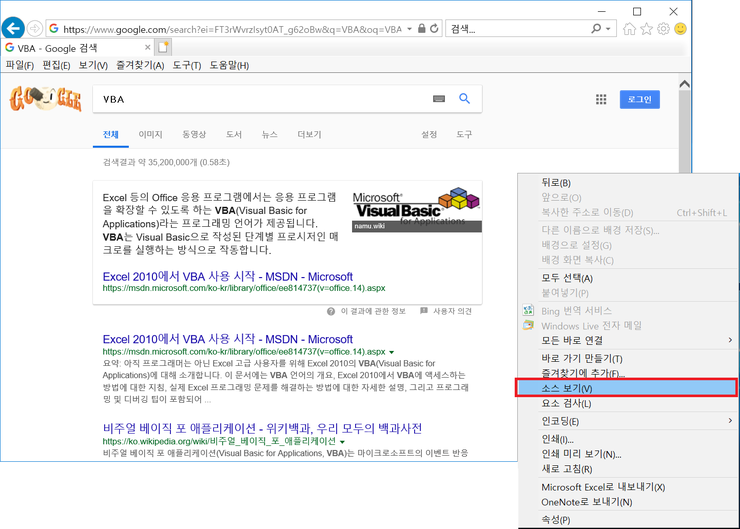Screen dimensions: 740x529
Task: Click the Google search input field with VBA
Action: point(260,99)
